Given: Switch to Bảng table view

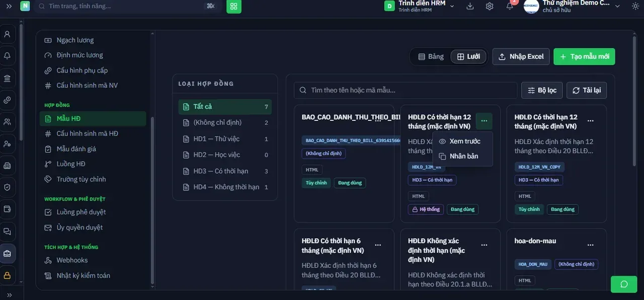Looking at the screenshot, I should tap(431, 56).
